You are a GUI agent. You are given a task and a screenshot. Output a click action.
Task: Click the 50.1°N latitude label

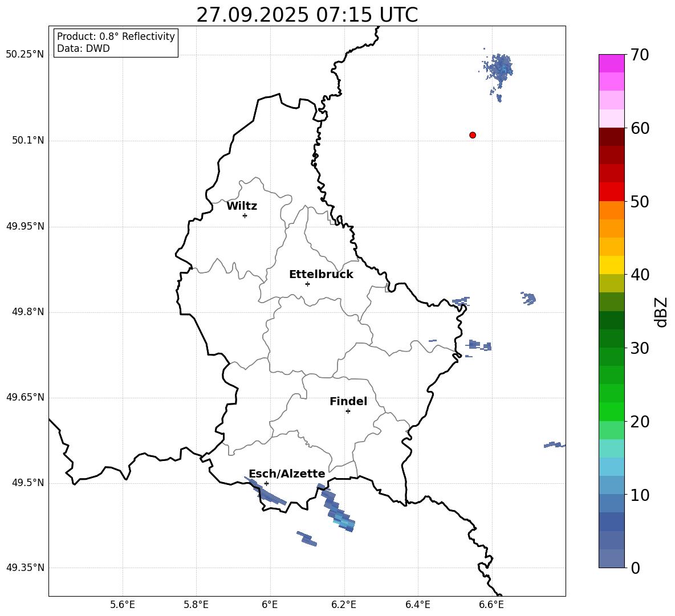point(28,141)
